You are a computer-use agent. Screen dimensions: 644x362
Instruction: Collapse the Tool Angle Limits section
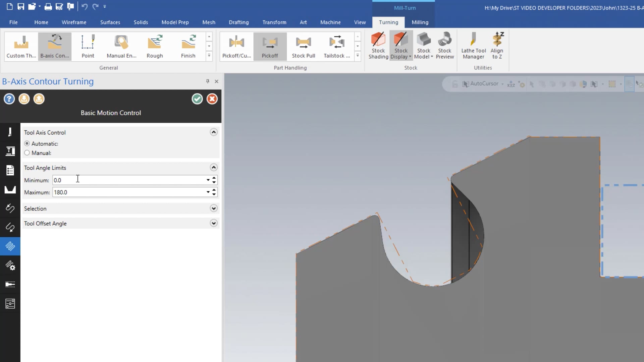(x=214, y=168)
